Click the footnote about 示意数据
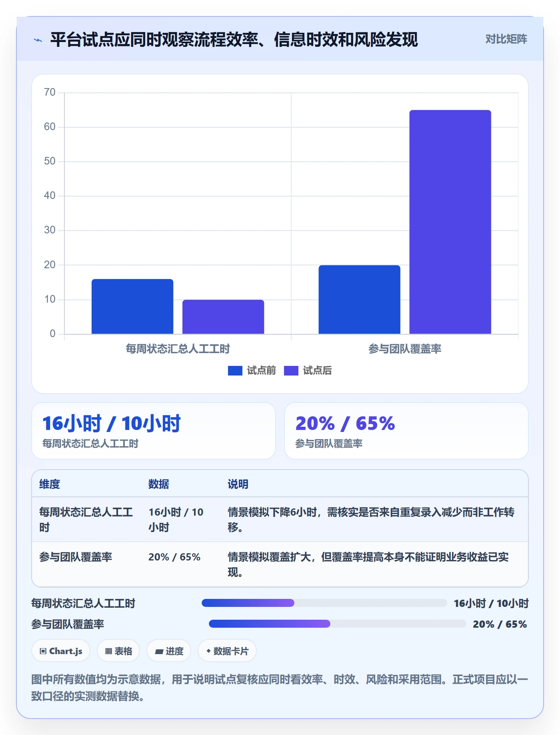Image resolution: width=560 pixels, height=735 pixels. (280, 688)
